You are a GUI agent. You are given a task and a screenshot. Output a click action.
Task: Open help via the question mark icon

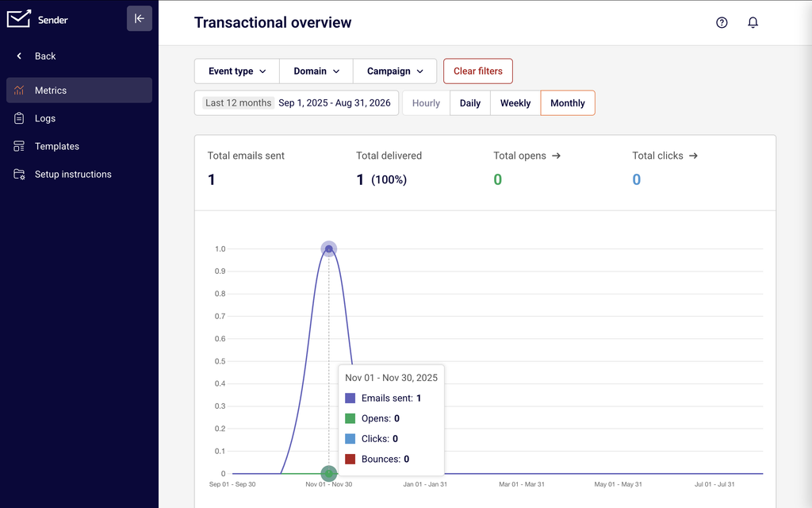pos(722,22)
